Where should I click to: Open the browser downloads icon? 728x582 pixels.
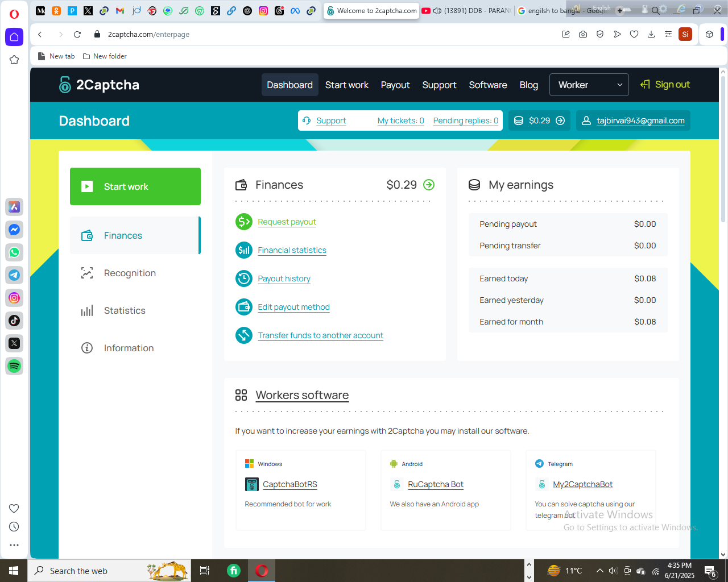click(x=651, y=34)
